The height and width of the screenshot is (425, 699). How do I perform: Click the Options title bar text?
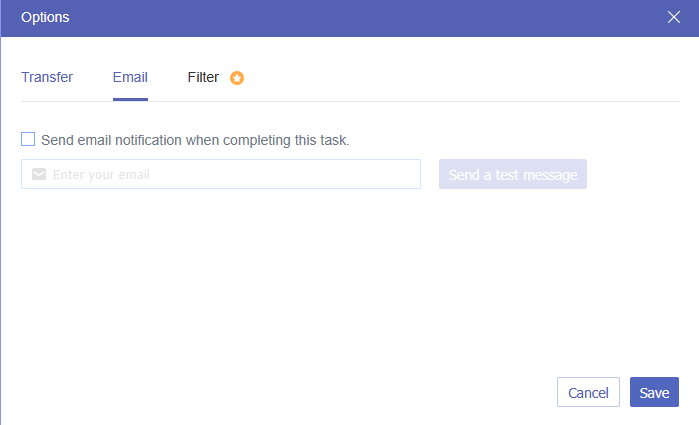click(45, 17)
